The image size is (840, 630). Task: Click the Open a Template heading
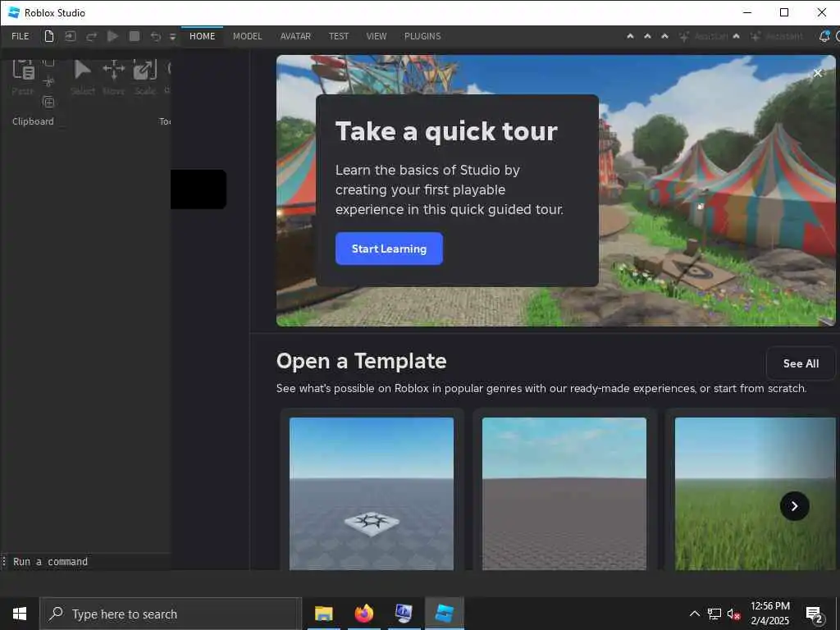tap(362, 361)
